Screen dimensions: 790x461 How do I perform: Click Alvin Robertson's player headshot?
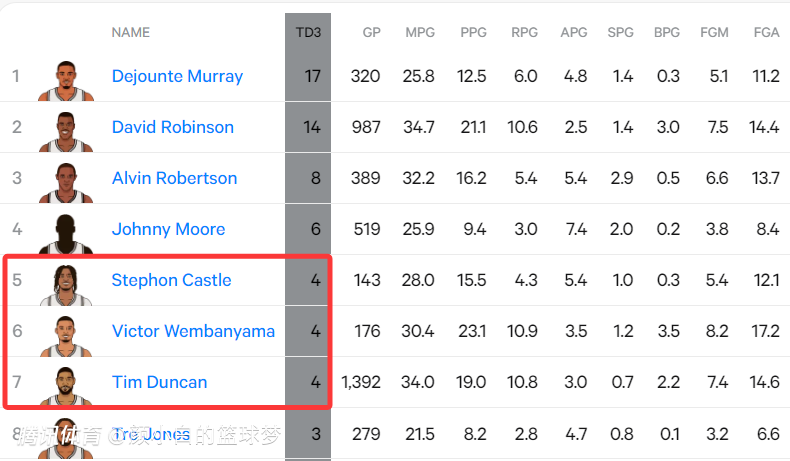[x=66, y=180]
